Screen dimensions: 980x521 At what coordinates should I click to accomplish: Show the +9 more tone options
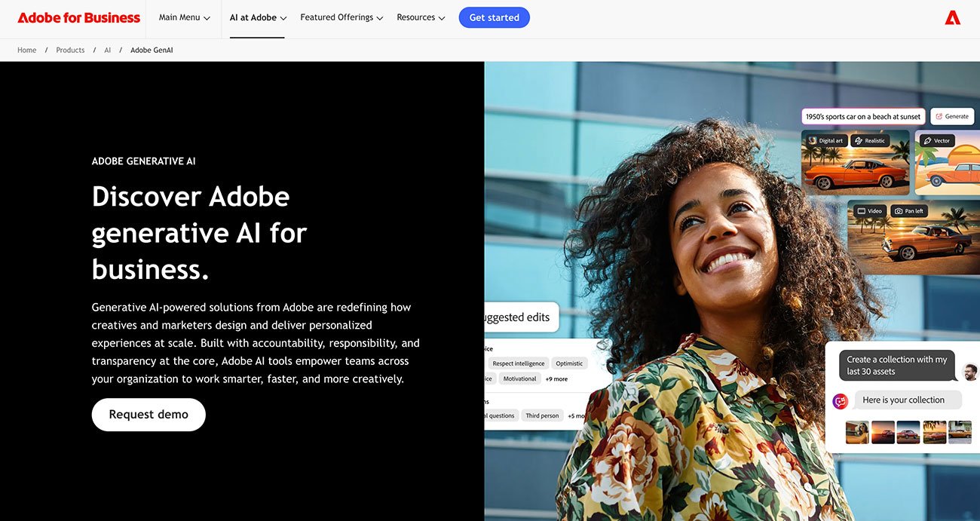pos(556,379)
